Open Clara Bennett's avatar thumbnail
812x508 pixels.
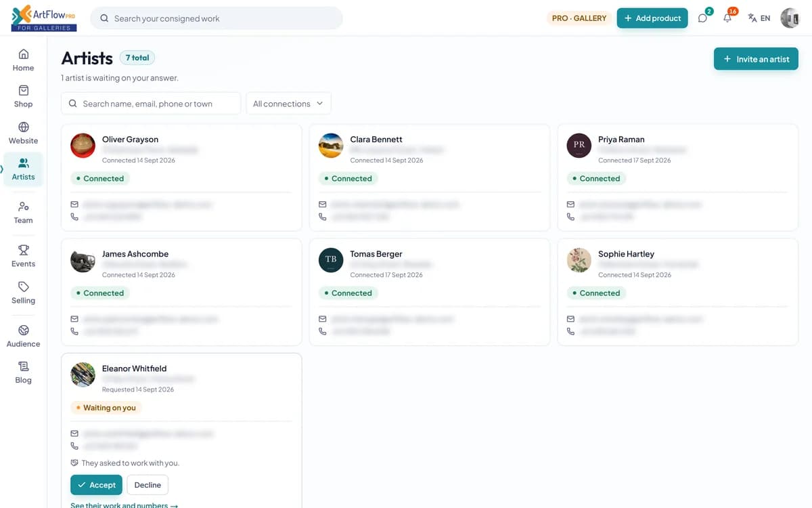point(331,146)
